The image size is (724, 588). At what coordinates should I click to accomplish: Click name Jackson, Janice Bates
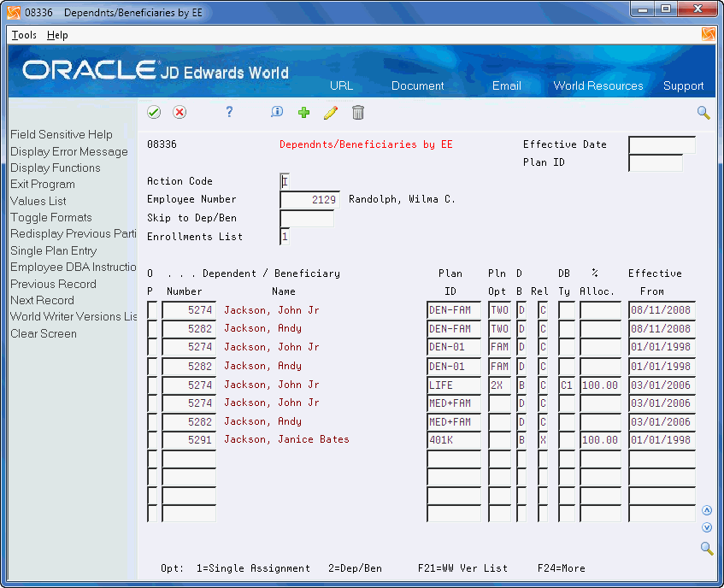[286, 439]
